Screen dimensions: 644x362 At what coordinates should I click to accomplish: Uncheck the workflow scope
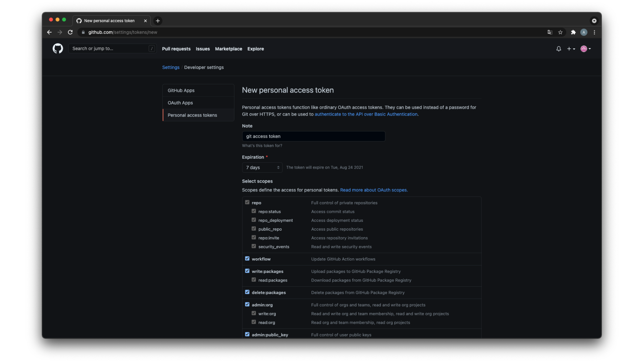pos(247,259)
